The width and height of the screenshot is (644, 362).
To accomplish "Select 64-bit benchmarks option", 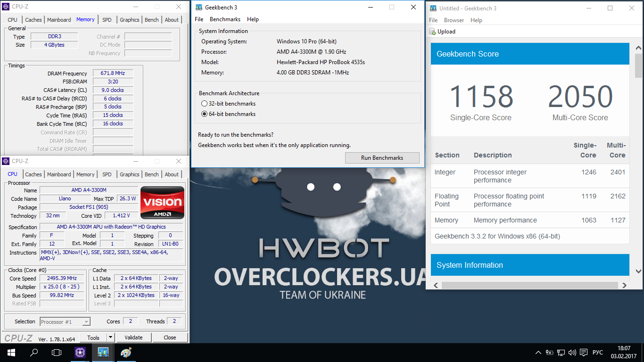I will [228, 114].
